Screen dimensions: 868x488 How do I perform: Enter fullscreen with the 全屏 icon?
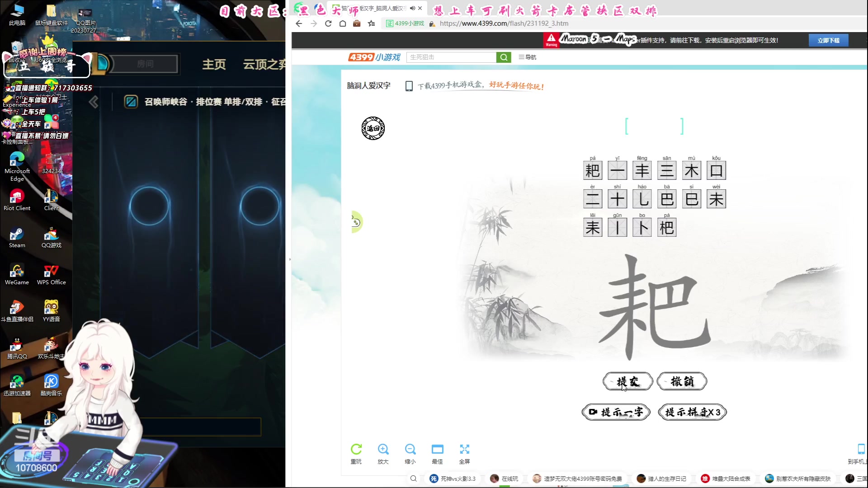pos(465,449)
